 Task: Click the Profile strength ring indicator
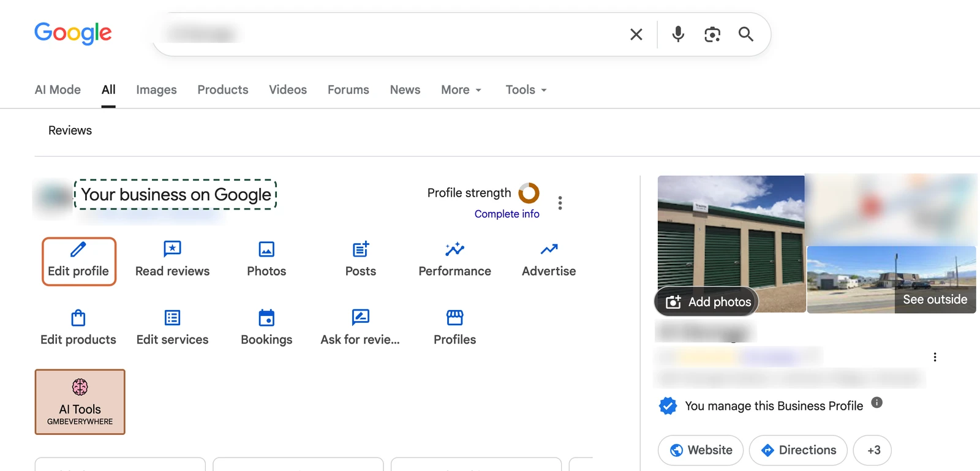click(x=529, y=193)
